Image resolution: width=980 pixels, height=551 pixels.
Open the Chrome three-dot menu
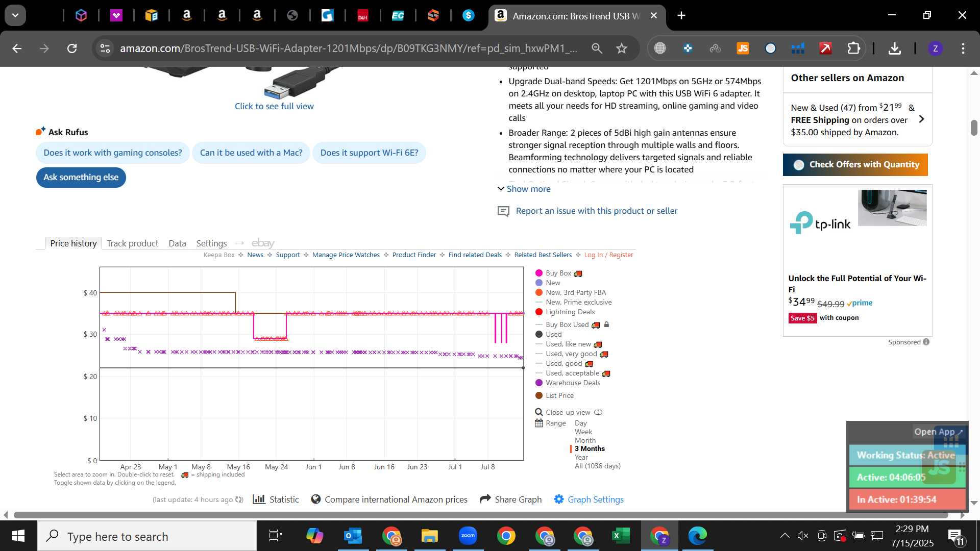point(963,48)
